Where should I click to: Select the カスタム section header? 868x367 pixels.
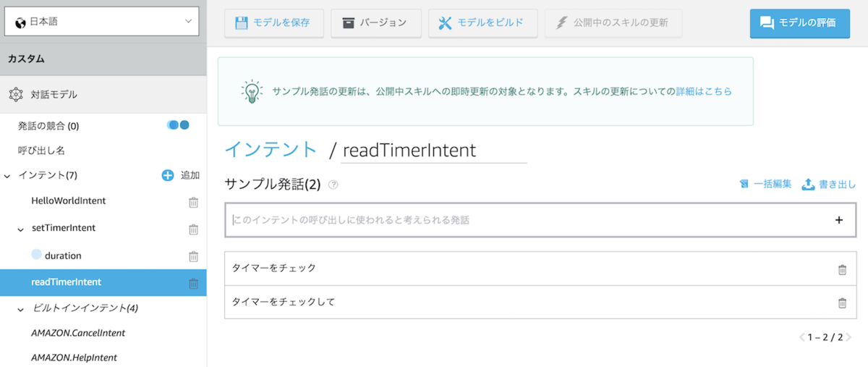(x=103, y=59)
